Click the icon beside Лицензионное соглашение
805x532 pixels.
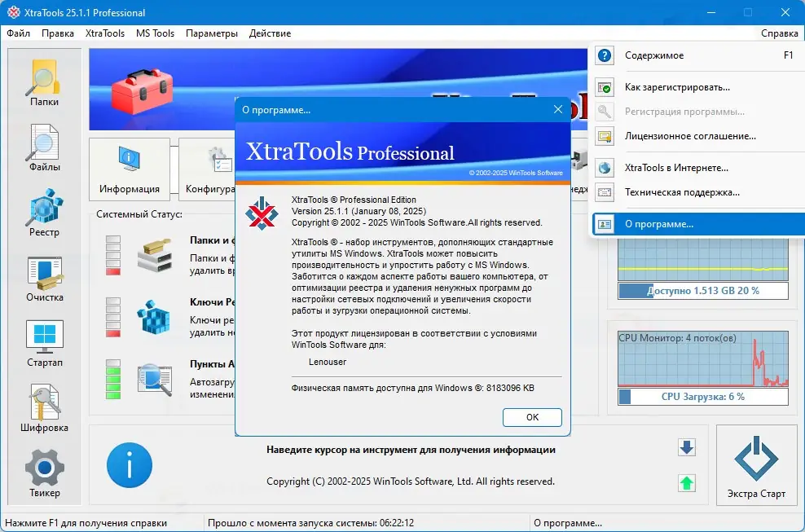605,137
